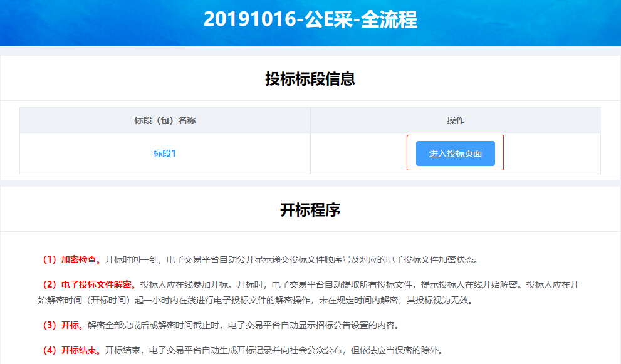Click the page title 20191016-公E采-全流程

[310, 20]
